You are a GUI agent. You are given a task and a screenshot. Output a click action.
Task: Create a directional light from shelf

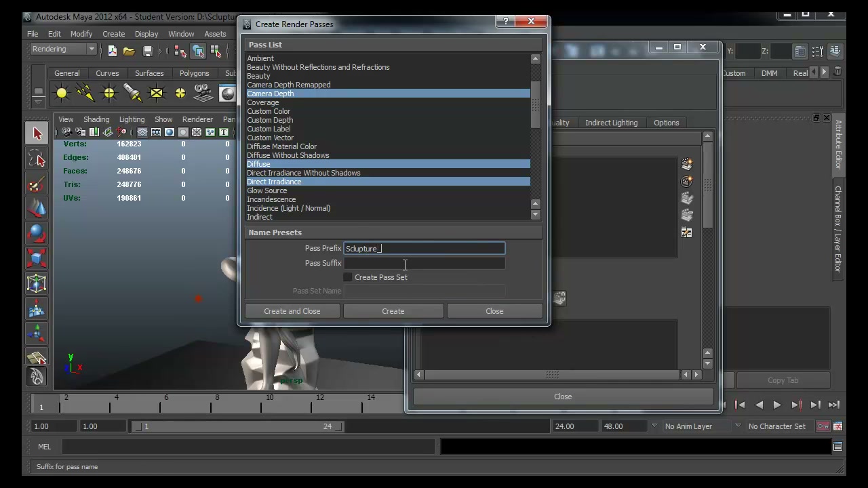click(x=85, y=93)
